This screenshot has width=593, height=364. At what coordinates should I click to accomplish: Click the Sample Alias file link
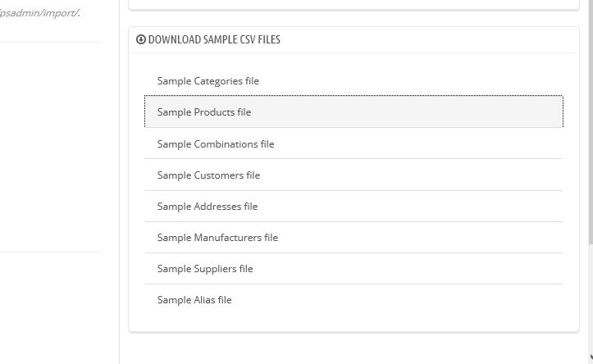click(194, 300)
